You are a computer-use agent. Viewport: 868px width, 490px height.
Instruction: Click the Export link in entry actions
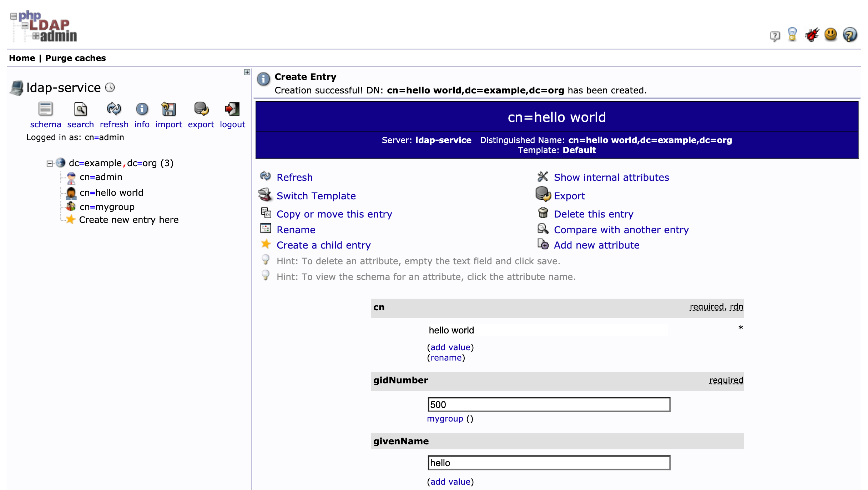pyautogui.click(x=569, y=196)
